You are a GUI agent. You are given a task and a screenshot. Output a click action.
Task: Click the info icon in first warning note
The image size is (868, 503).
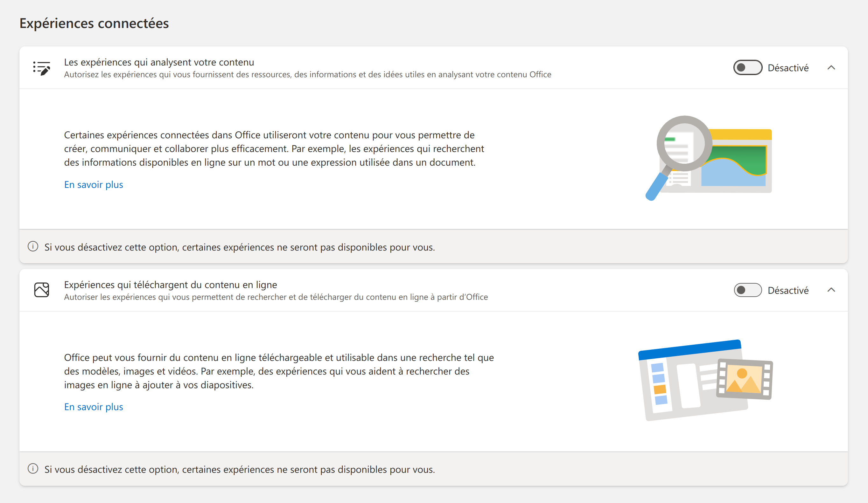tap(33, 246)
